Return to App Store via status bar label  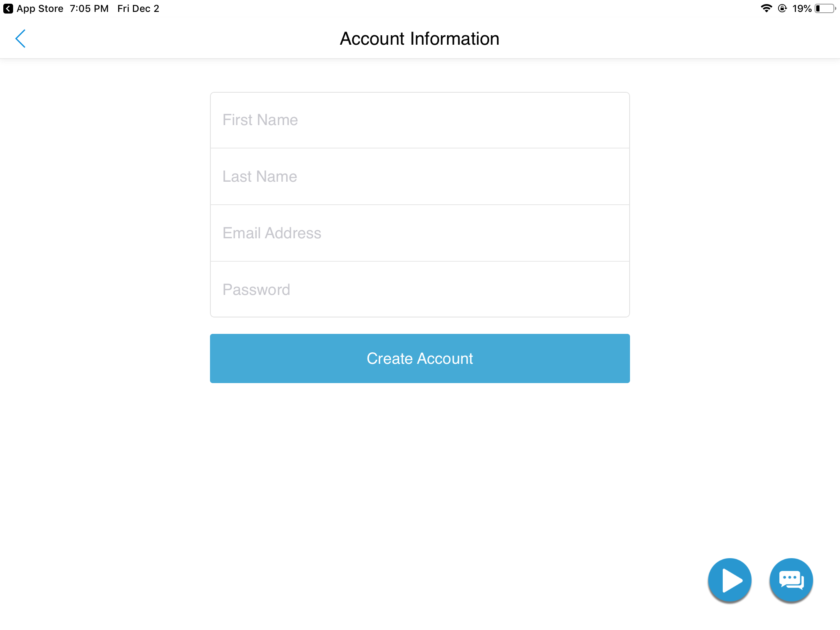click(x=40, y=9)
